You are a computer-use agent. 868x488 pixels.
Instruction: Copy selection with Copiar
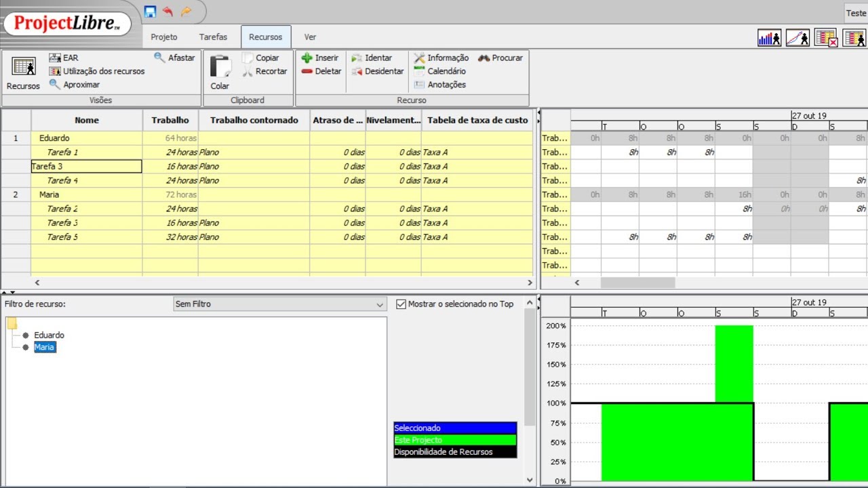tap(260, 58)
